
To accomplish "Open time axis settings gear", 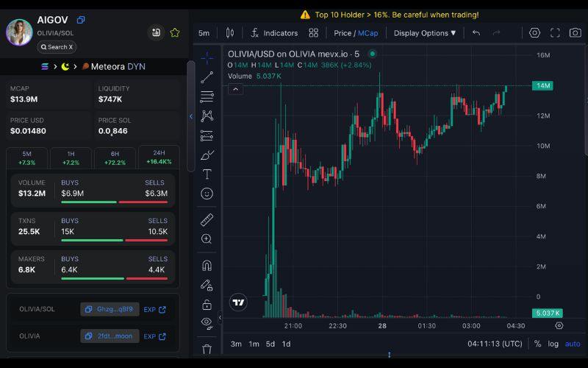I will [x=559, y=325].
